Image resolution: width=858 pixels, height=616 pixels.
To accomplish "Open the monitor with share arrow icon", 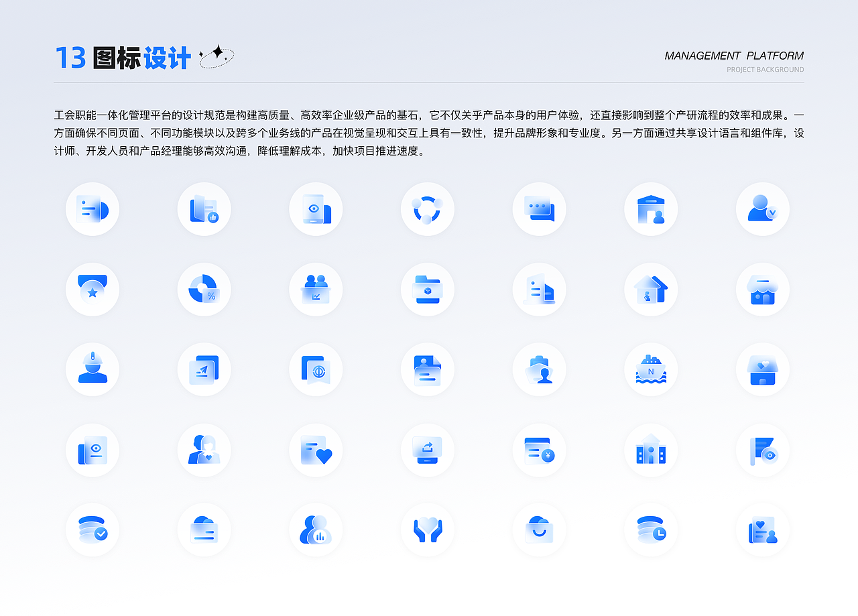I will pyautogui.click(x=428, y=450).
